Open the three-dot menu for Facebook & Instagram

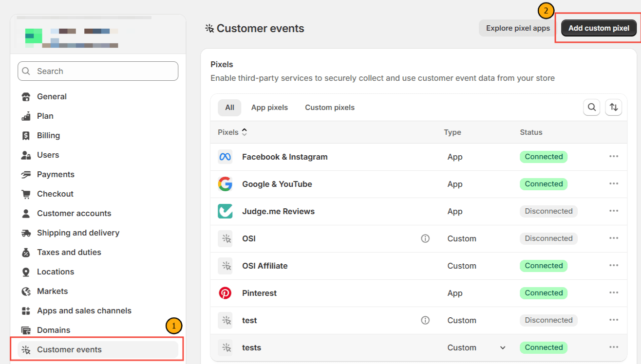click(x=613, y=157)
